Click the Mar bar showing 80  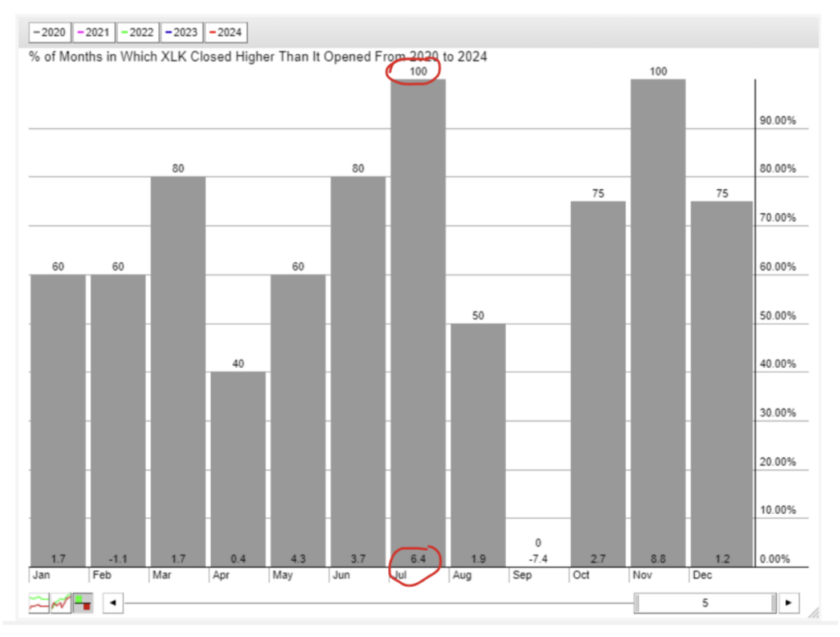click(x=178, y=371)
